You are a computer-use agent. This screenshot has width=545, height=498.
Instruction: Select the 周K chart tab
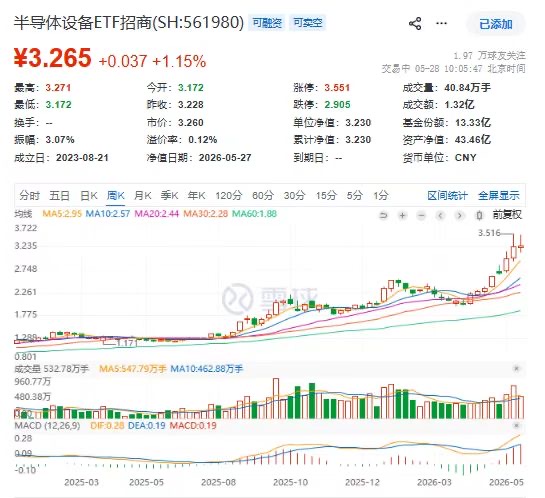point(115,195)
